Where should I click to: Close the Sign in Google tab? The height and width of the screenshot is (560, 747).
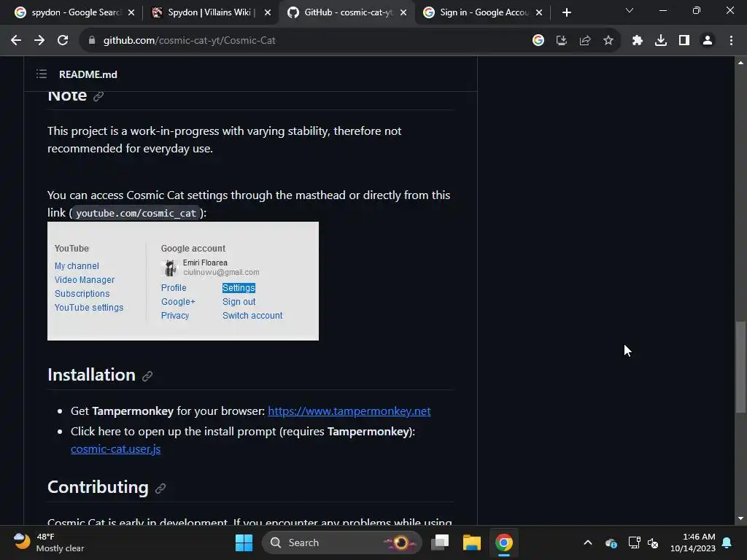539,12
